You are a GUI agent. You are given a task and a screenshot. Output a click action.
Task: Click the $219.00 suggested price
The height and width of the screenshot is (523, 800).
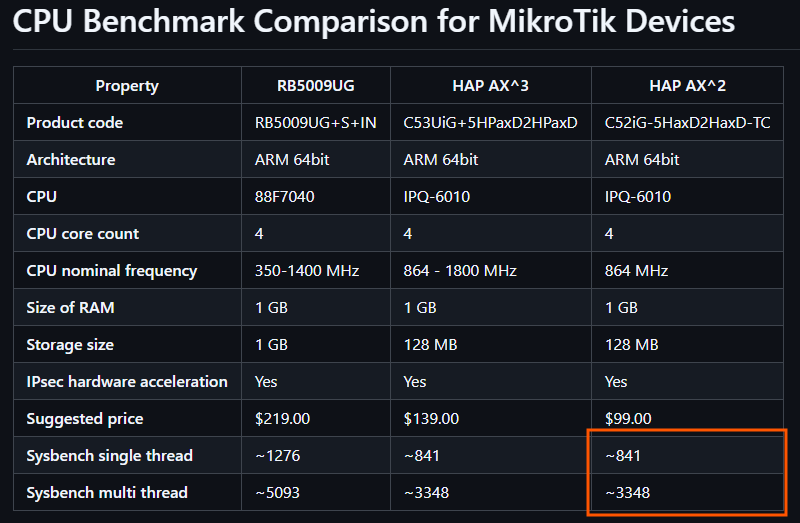pos(283,419)
